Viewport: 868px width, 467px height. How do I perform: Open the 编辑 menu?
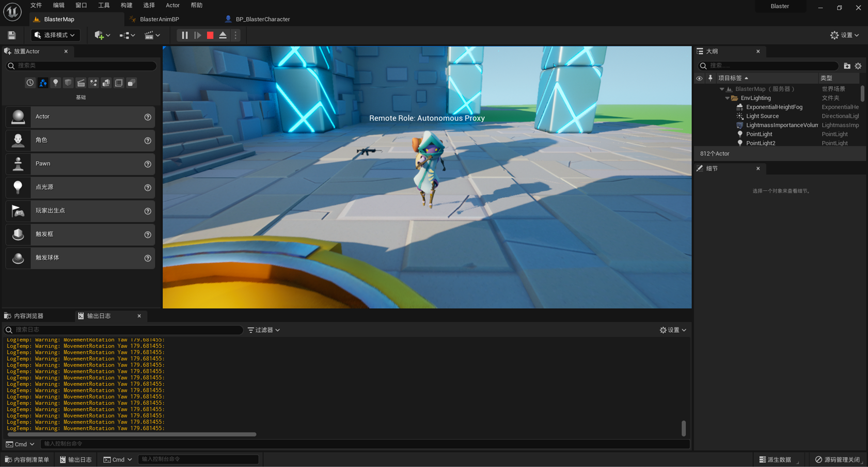coord(59,5)
